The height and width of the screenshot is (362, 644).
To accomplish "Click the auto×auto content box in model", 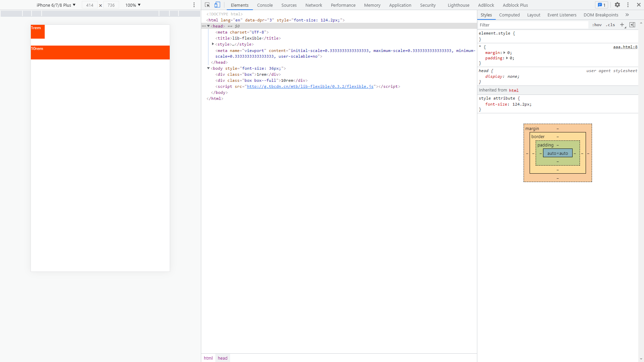I will [557, 153].
